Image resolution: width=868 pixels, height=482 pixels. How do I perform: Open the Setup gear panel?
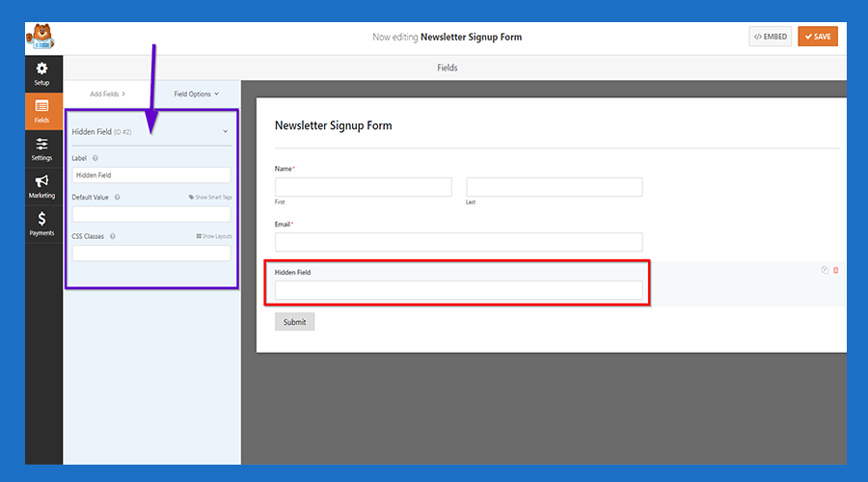click(x=42, y=73)
